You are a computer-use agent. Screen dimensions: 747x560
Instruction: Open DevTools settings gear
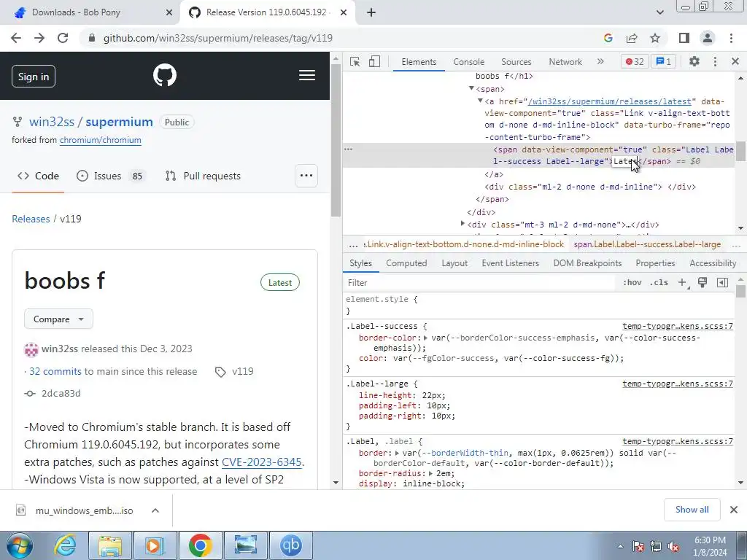pos(694,61)
